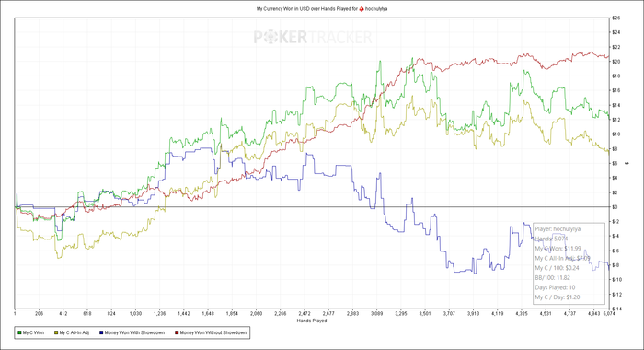Click the y-axis label $22
The height and width of the screenshot is (350, 644).
(x=616, y=47)
